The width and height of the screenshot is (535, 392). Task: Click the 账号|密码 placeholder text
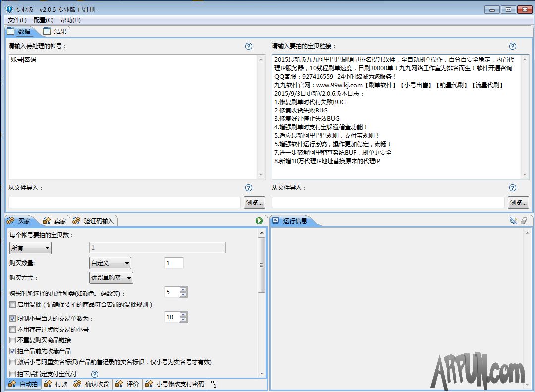coord(24,60)
